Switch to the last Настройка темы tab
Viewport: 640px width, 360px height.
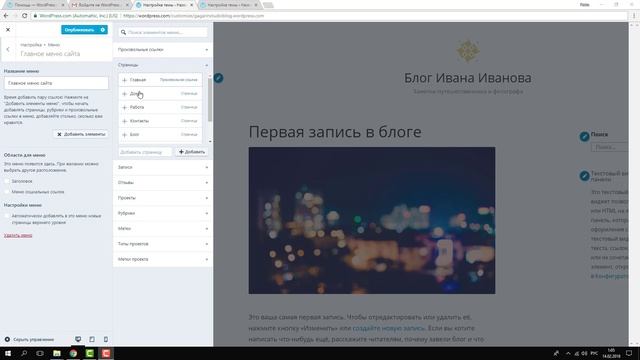[x=229, y=5]
